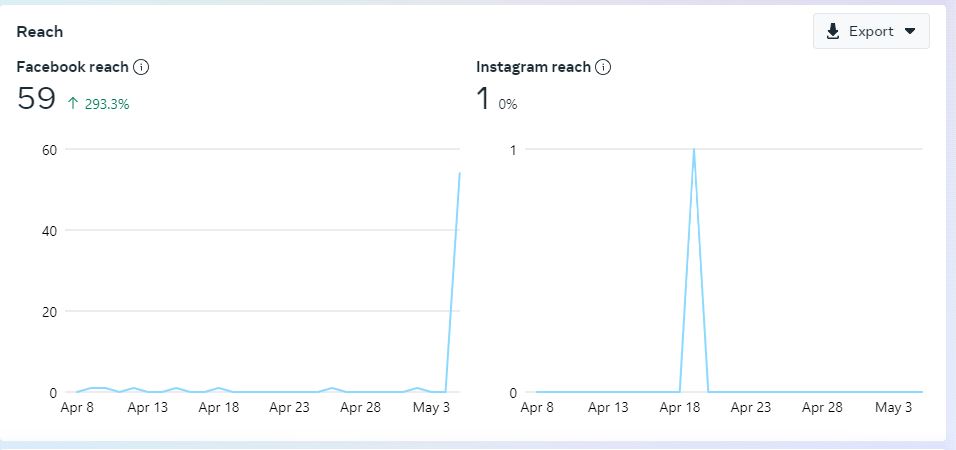Open the Export dropdown caret
956x450 pixels.
(x=910, y=31)
